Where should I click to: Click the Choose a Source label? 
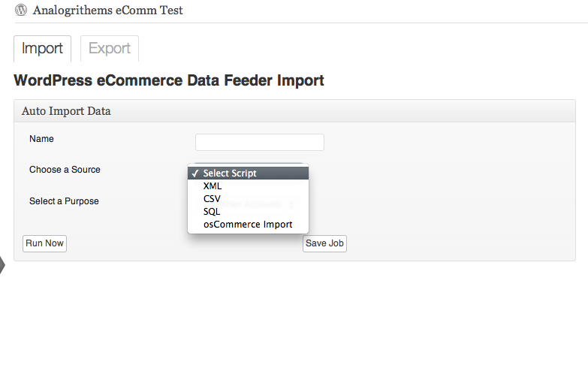pos(65,170)
